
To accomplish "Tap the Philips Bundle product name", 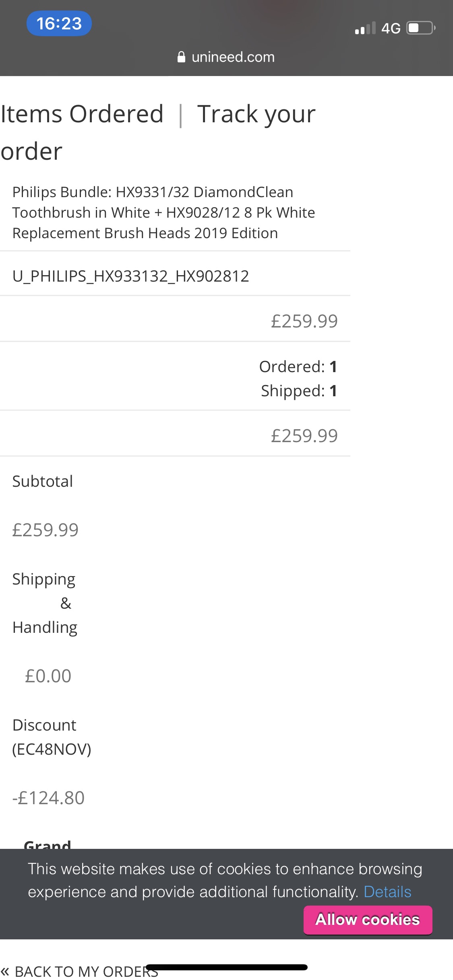I will (163, 212).
